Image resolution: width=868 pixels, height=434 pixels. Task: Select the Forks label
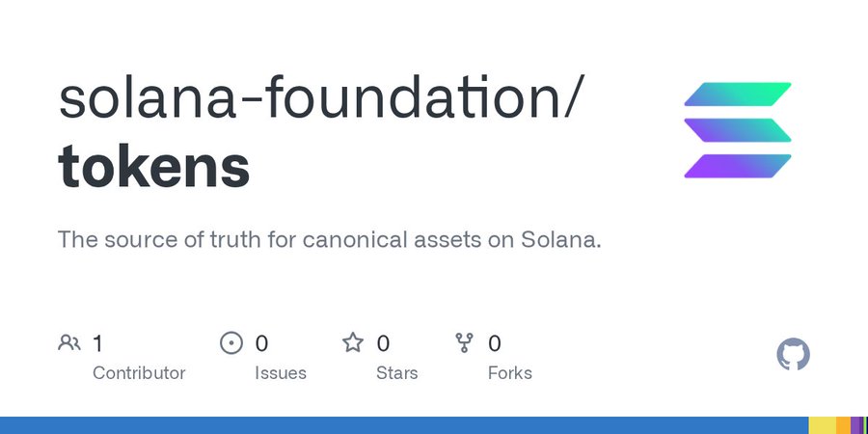tap(510, 373)
